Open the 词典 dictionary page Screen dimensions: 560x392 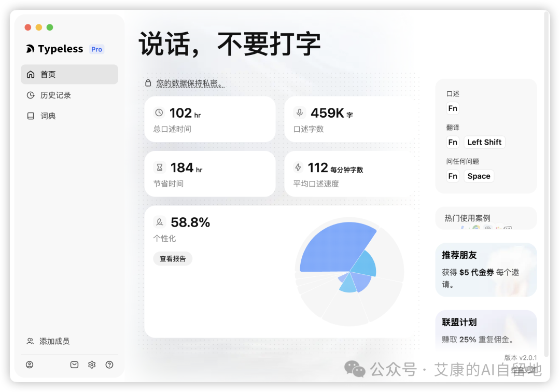[x=69, y=116]
